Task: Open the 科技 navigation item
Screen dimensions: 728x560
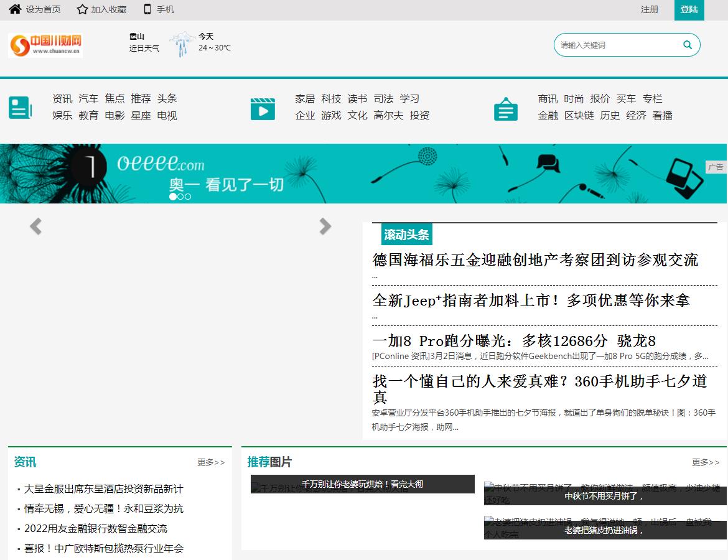Action: (x=331, y=98)
